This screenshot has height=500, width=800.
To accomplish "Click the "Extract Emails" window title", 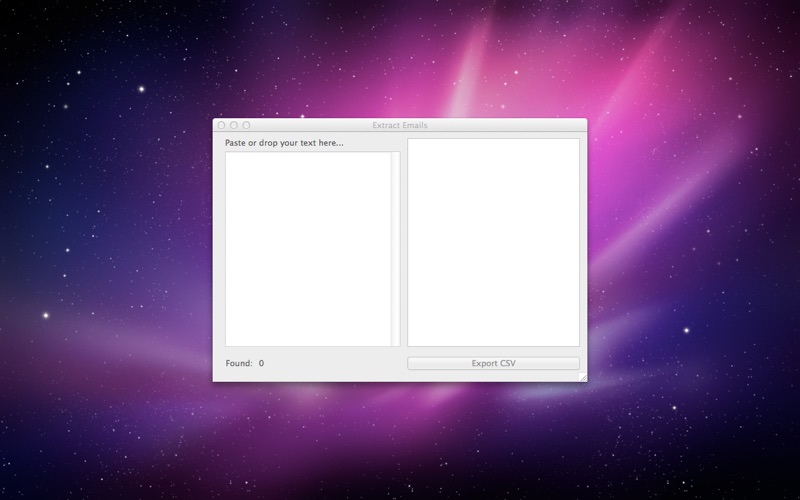I will tap(400, 125).
